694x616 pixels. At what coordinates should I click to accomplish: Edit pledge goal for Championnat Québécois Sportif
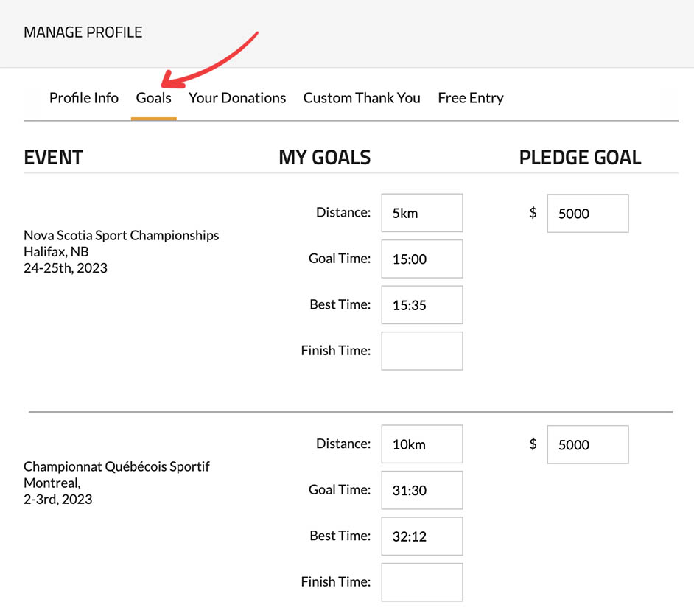tap(587, 444)
